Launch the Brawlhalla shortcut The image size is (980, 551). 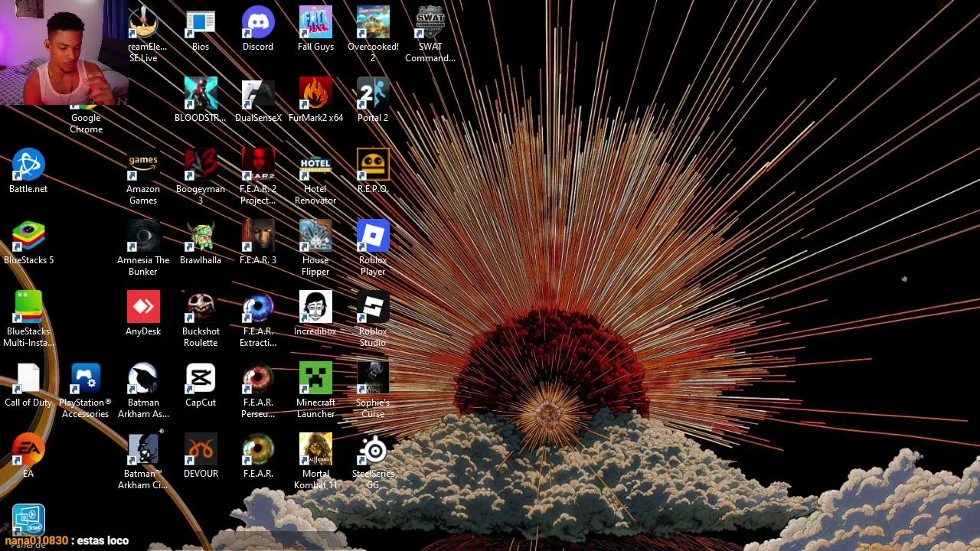(x=201, y=243)
